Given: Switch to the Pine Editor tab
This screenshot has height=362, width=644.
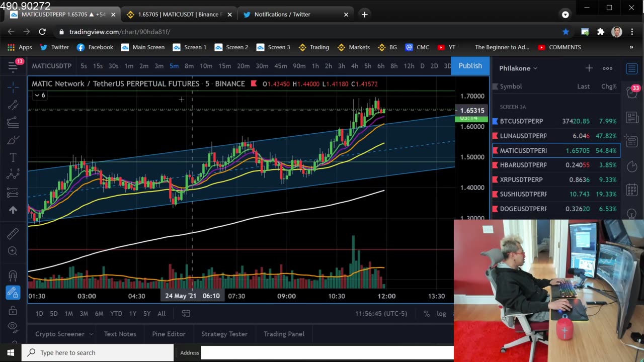Looking at the screenshot, I should coord(169,334).
